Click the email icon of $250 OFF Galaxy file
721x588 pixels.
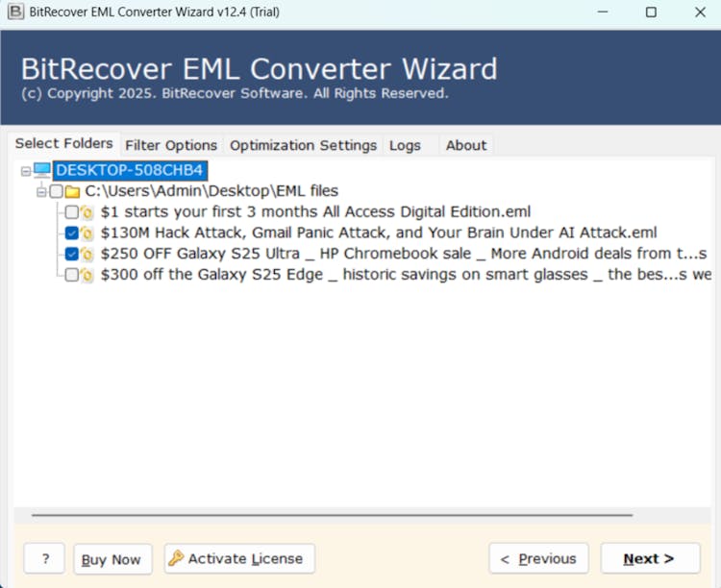[x=87, y=255]
